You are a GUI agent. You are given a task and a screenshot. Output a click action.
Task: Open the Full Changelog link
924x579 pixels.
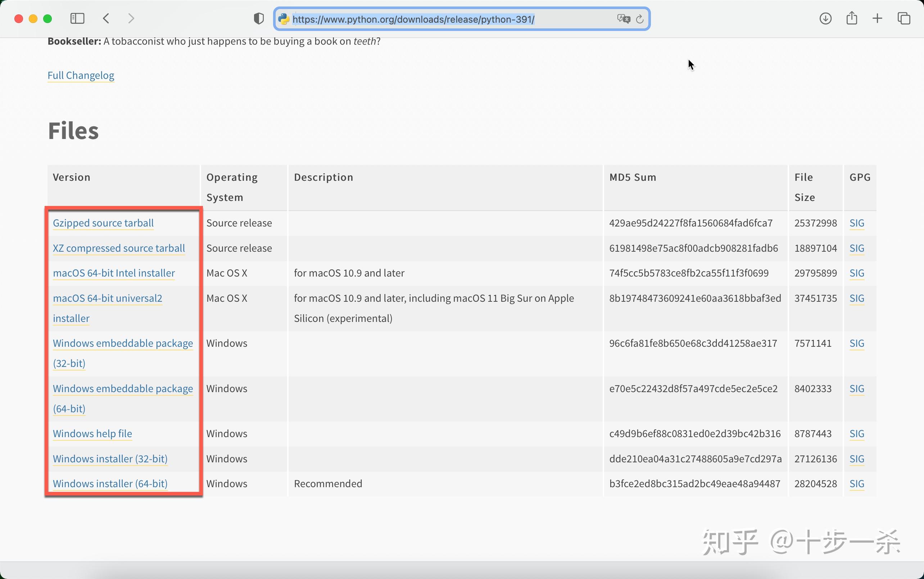point(81,76)
